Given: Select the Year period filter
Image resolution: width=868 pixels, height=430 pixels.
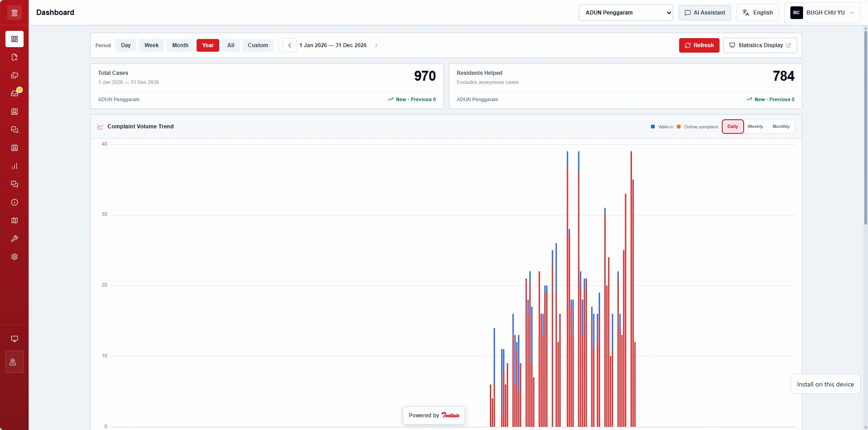Looking at the screenshot, I should (208, 45).
